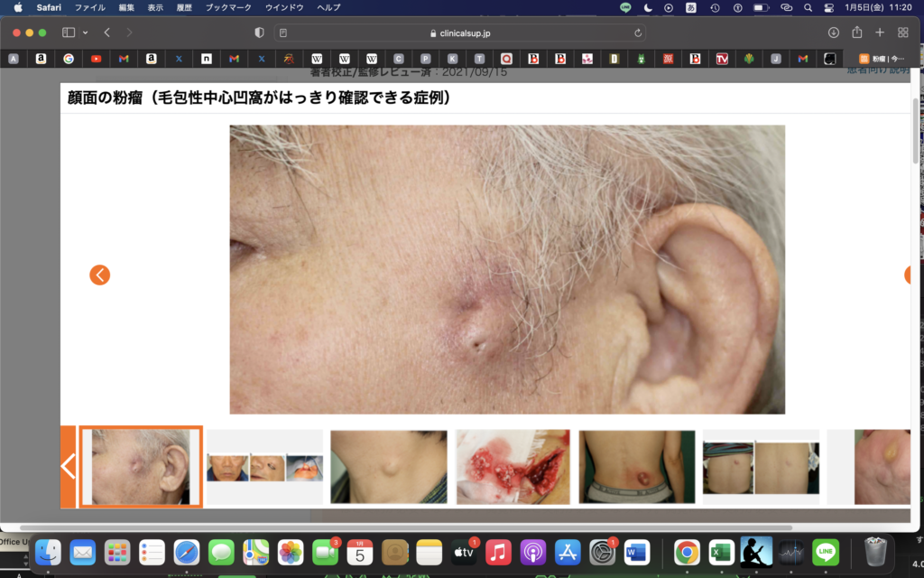
Task: Navigate back with Safari's back button
Action: tap(106, 33)
